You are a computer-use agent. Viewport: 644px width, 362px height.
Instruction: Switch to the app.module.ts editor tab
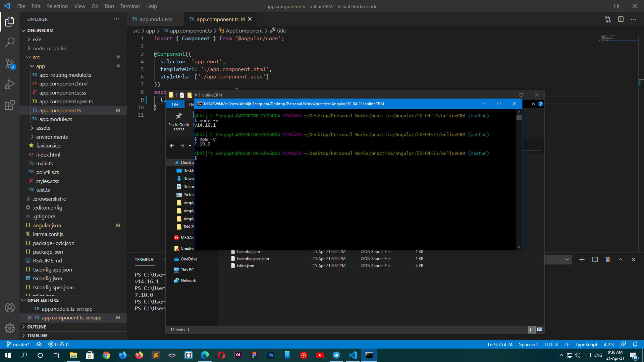pos(155,19)
